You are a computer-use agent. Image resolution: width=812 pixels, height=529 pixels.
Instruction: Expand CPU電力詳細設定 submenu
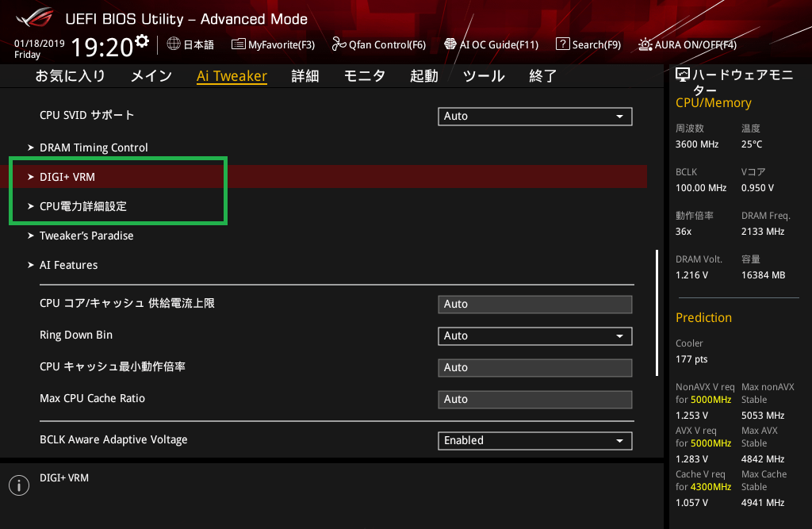tap(77, 206)
